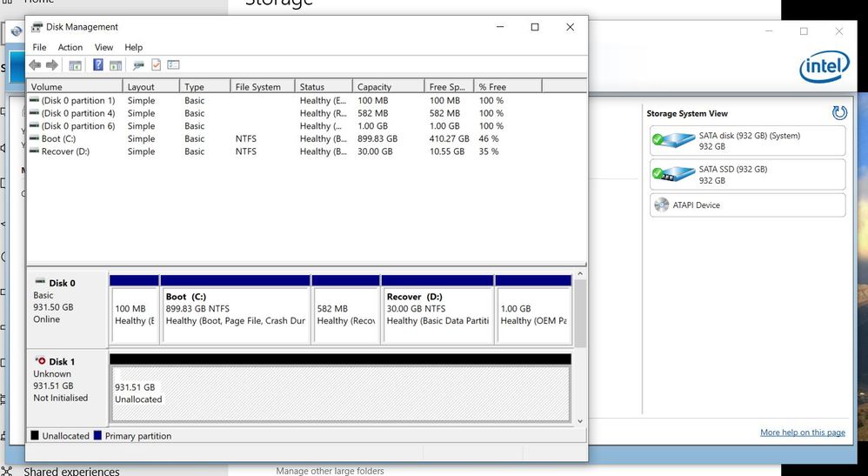Open the View menu

point(103,47)
